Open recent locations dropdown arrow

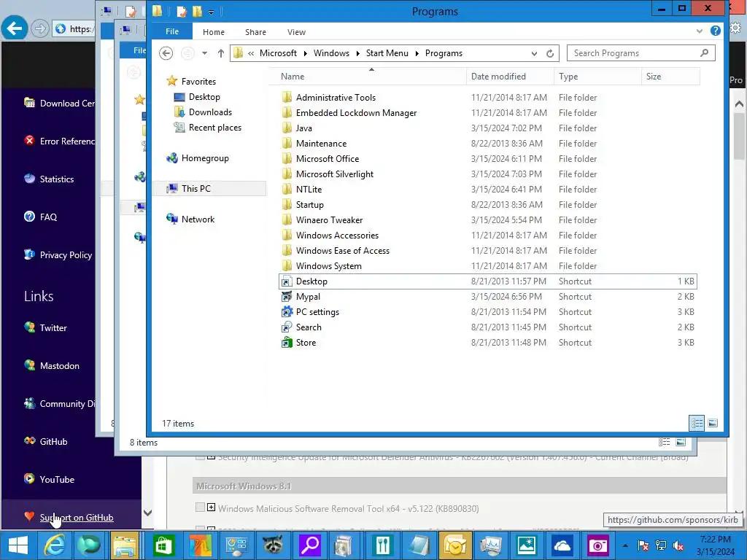[x=204, y=53]
